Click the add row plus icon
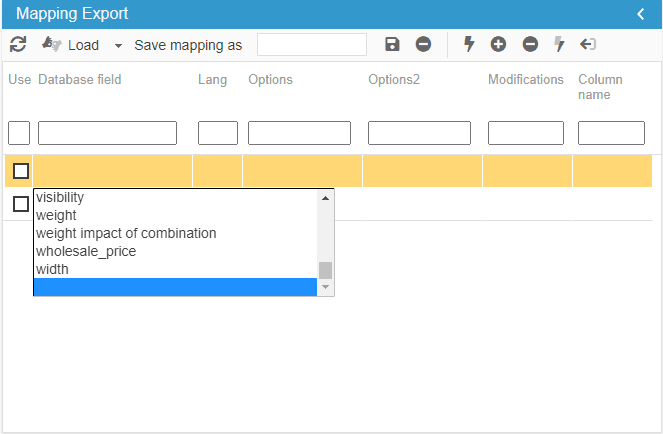This screenshot has width=663, height=434. click(x=498, y=44)
